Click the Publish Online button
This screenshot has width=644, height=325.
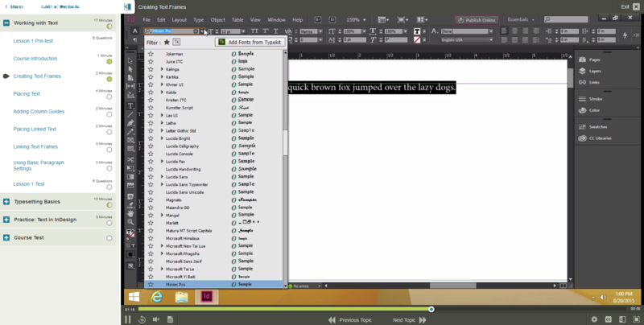[477, 19]
